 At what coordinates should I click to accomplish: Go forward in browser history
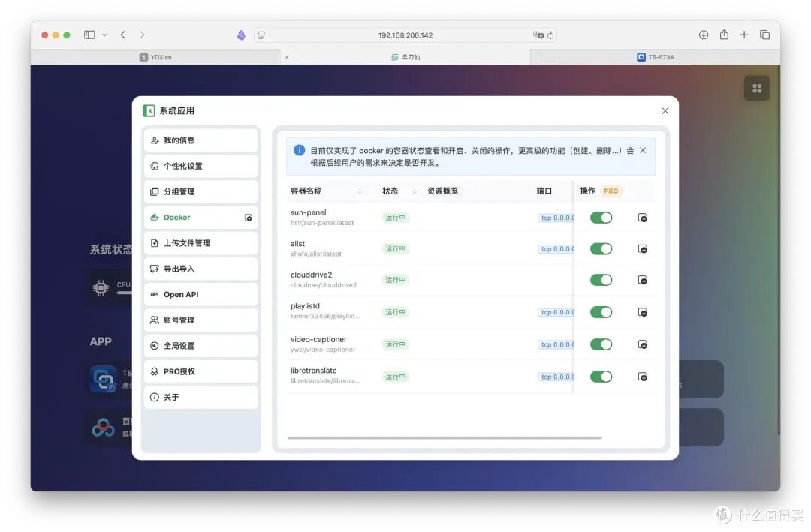click(142, 35)
